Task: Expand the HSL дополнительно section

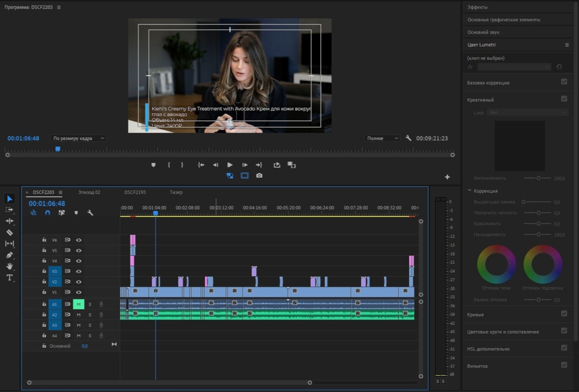Action: (488, 349)
